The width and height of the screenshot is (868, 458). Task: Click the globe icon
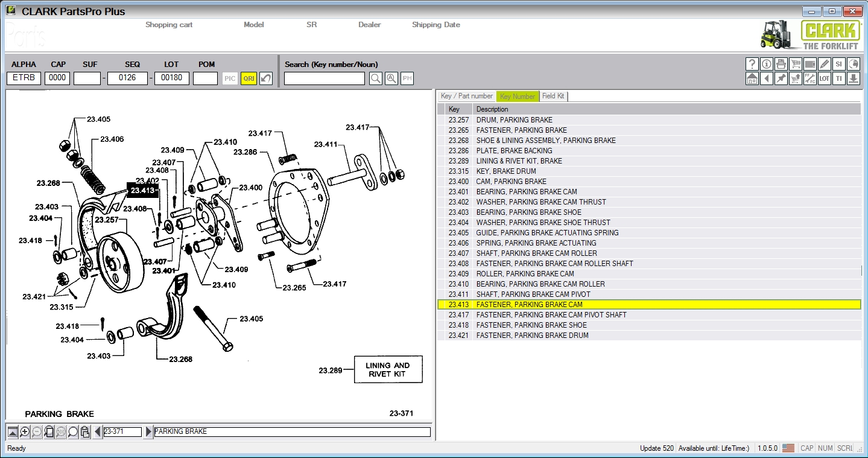[x=853, y=64]
